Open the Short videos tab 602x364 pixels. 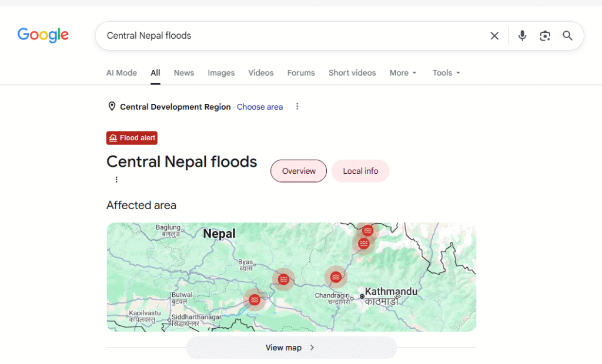[352, 73]
